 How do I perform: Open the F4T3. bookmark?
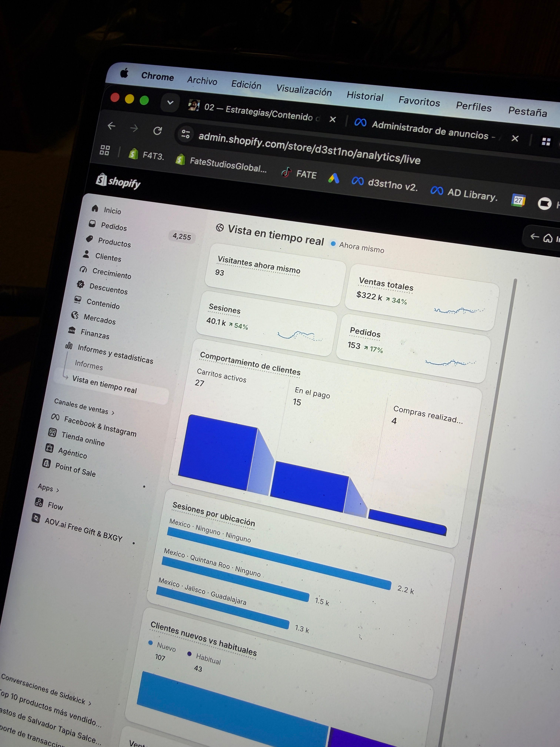coord(146,155)
